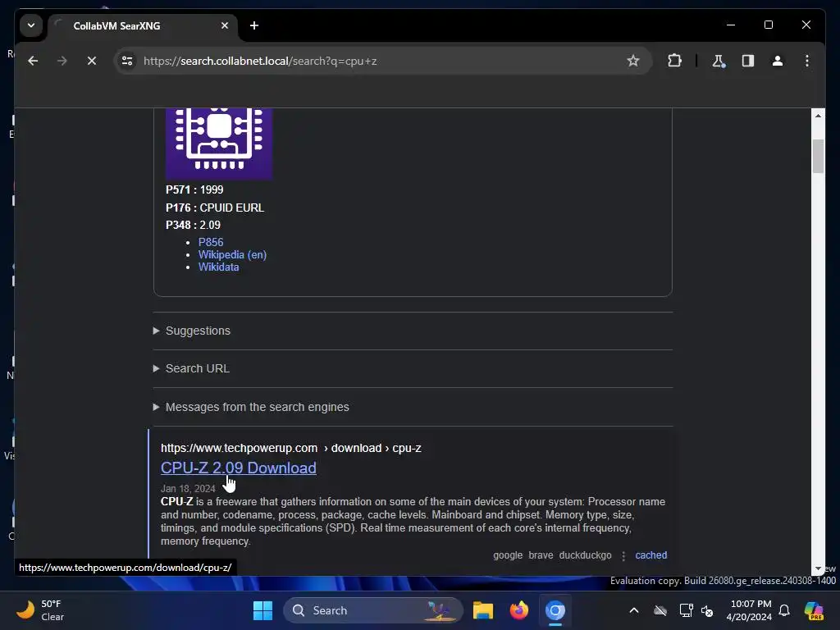Click the duckduckgo engine label
The height and width of the screenshot is (630, 840).
[x=585, y=555]
